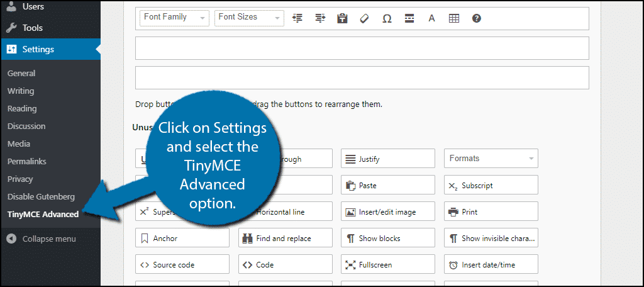Image resolution: width=644 pixels, height=287 pixels.
Task: Select the Insert/edit image button
Action: 387,211
